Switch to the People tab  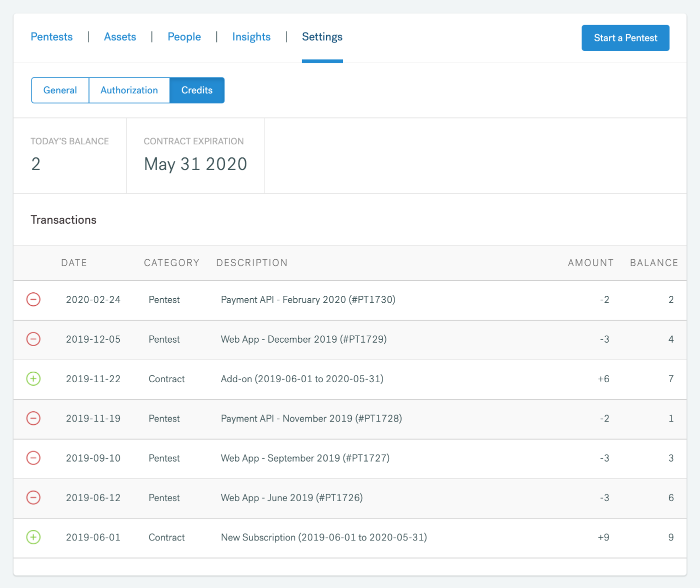[x=184, y=37]
